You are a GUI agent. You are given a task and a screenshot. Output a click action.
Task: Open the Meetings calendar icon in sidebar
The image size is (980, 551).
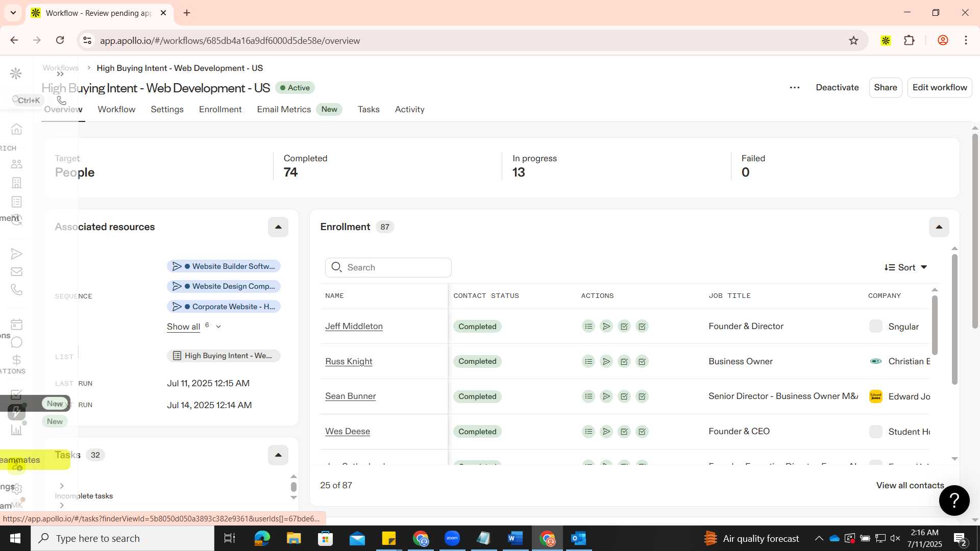click(x=16, y=324)
